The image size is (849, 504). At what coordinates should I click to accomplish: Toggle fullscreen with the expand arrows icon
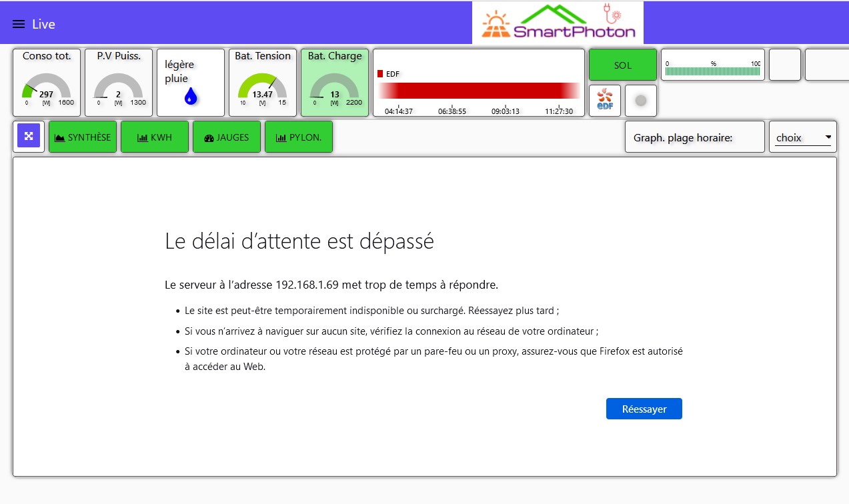click(29, 136)
